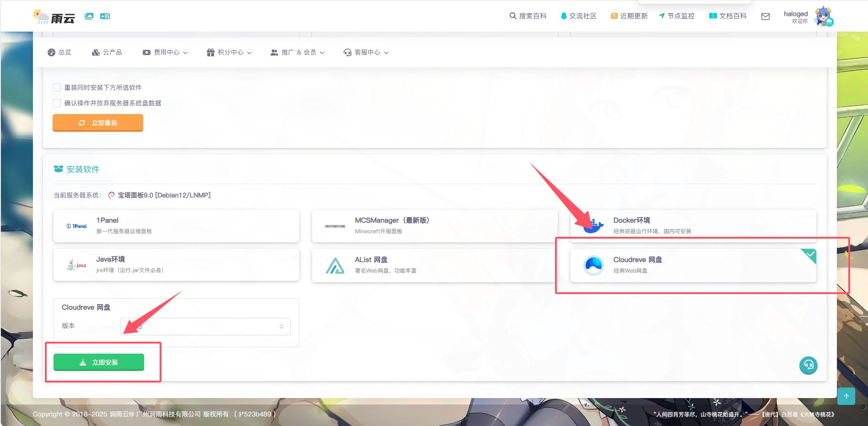Click the orange 立即重装 button
Image resolution: width=868 pixels, height=426 pixels.
[98, 123]
